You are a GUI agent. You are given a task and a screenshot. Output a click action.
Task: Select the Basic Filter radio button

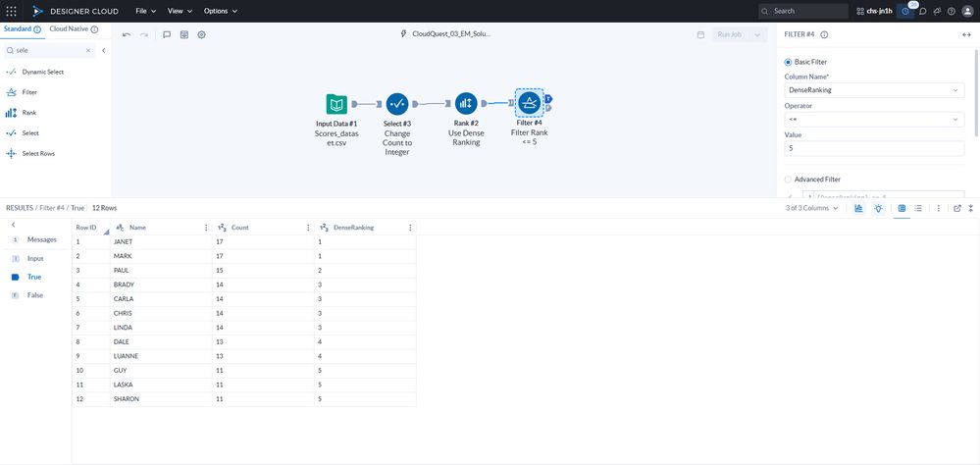pyautogui.click(x=788, y=62)
